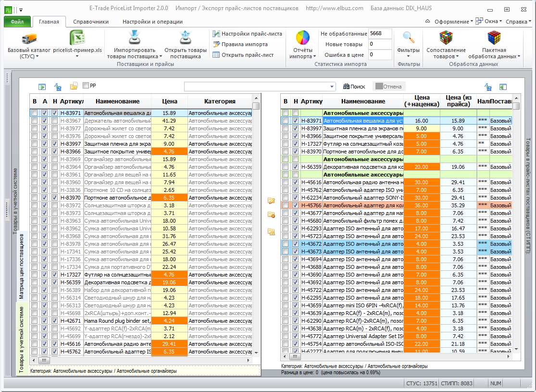The width and height of the screenshot is (536, 392).
Task: Switch to Настройки и операции tab
Action: tap(152, 22)
